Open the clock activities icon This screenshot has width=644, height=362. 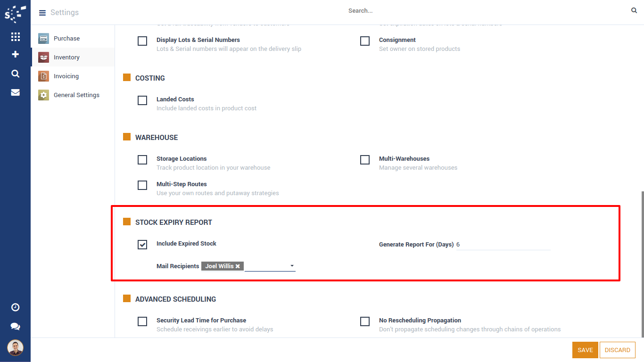(15, 307)
